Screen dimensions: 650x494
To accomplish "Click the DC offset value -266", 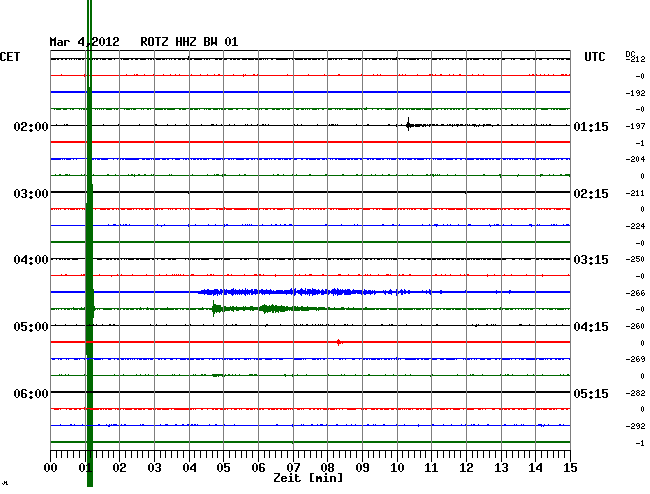I will (x=635, y=293).
